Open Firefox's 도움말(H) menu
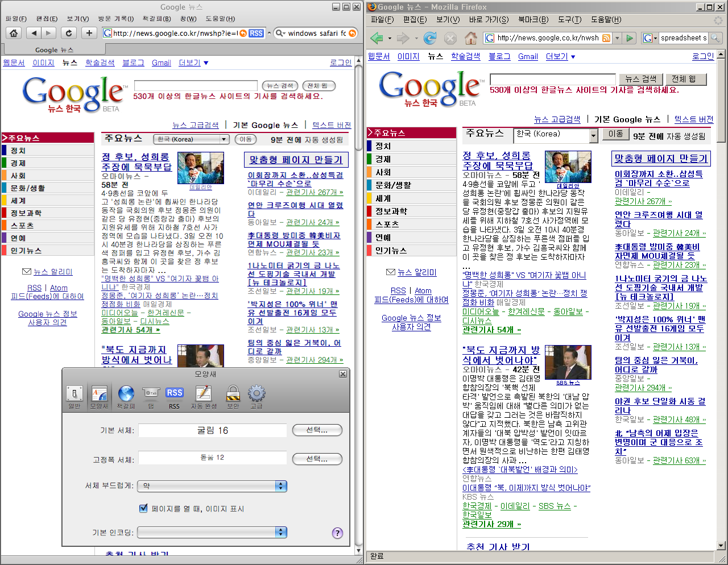 pos(606,19)
